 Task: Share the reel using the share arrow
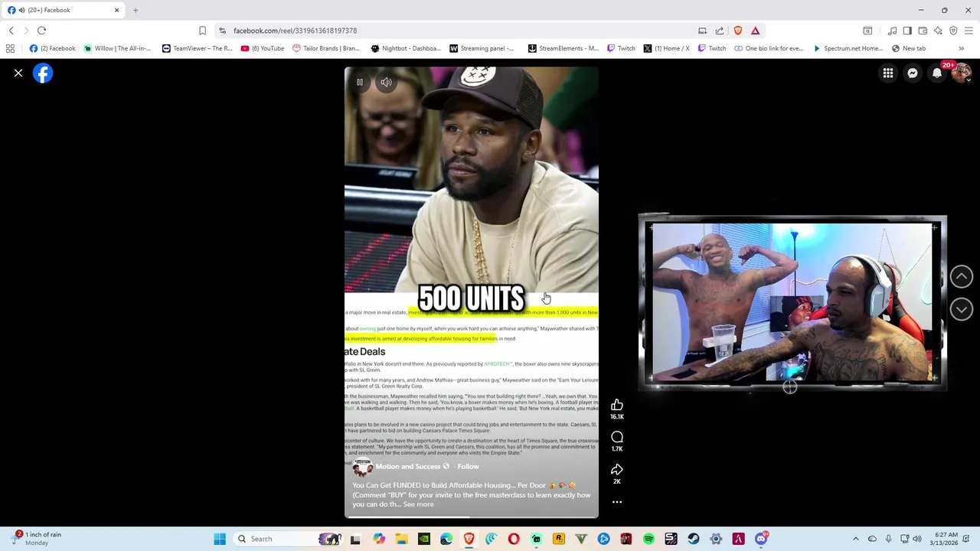pyautogui.click(x=617, y=470)
